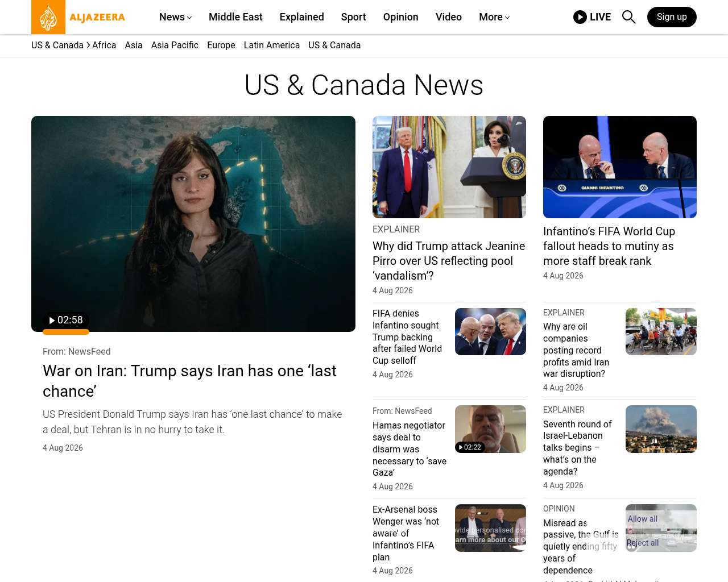The height and width of the screenshot is (582, 728).
Task: Read 'Infantino's FIFA World Cup fallout' article
Action: pyautogui.click(x=609, y=246)
